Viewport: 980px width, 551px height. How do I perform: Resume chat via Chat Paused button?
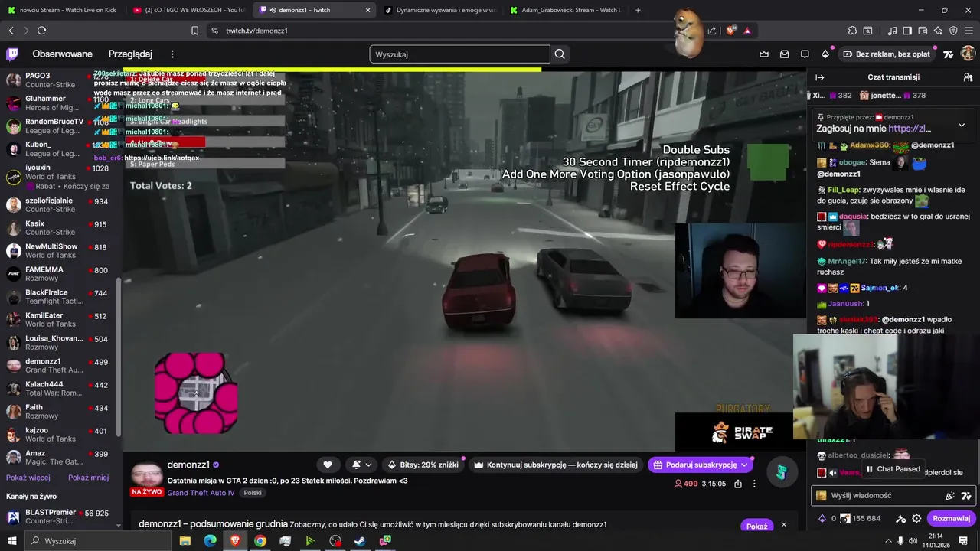(x=893, y=469)
